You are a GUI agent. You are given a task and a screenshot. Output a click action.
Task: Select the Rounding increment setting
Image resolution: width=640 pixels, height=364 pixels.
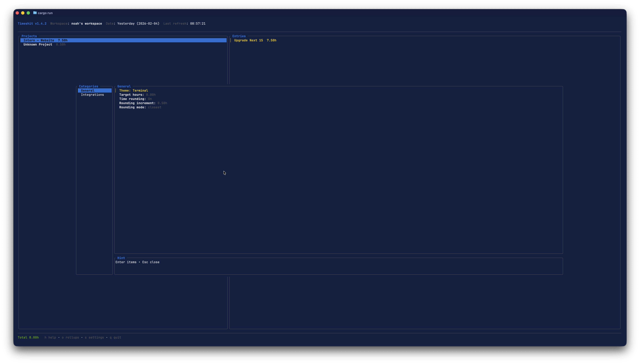pyautogui.click(x=143, y=103)
